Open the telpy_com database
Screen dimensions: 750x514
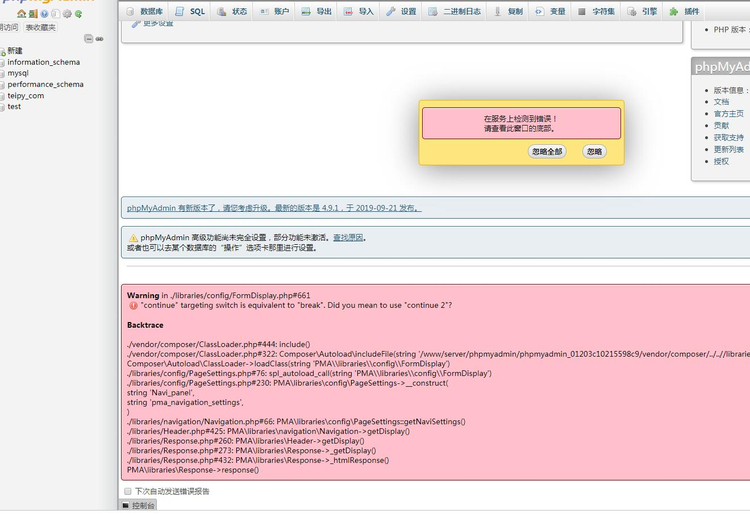click(25, 96)
